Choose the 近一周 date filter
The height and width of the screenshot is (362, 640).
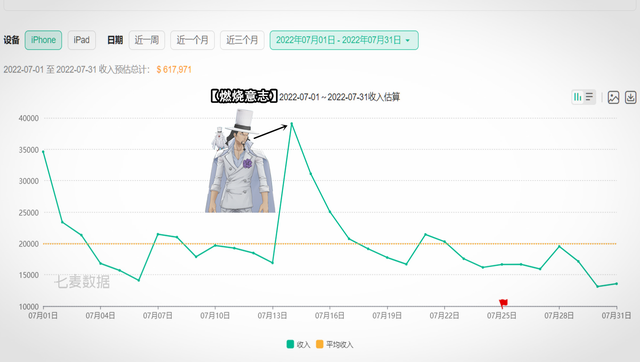[x=147, y=40]
